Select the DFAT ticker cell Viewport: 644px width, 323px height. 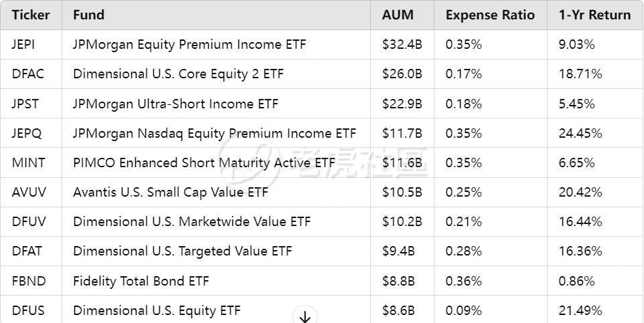point(27,251)
